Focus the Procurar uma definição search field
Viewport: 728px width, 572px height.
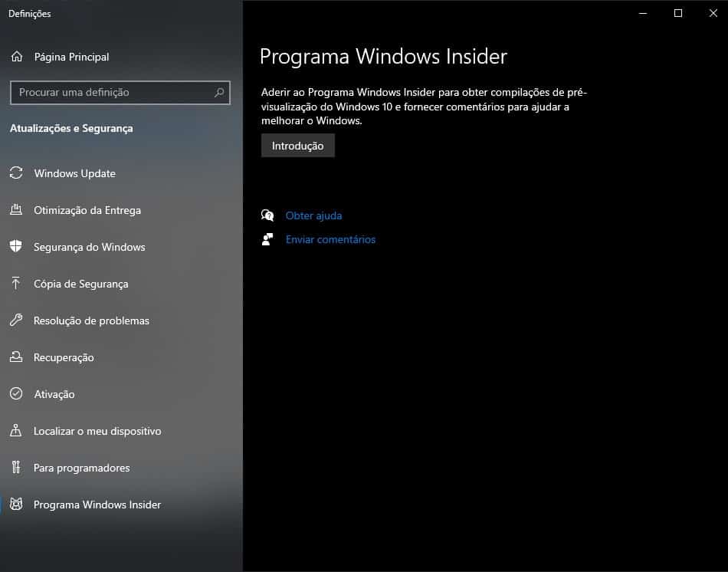click(120, 93)
